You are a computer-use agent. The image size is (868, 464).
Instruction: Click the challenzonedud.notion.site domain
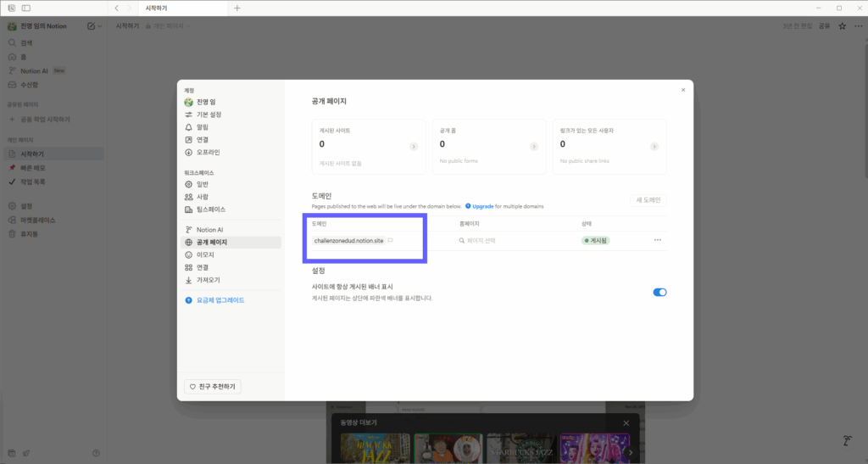click(x=348, y=241)
